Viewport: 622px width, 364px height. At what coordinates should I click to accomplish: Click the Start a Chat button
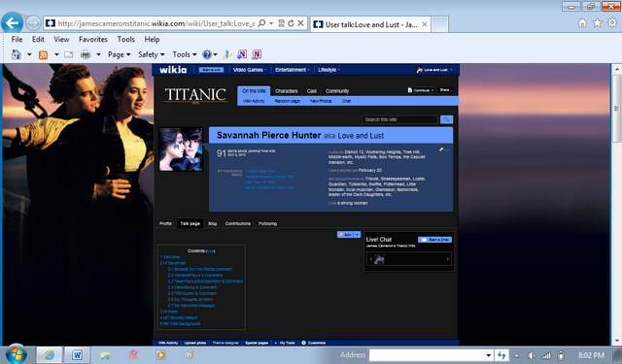tap(434, 240)
